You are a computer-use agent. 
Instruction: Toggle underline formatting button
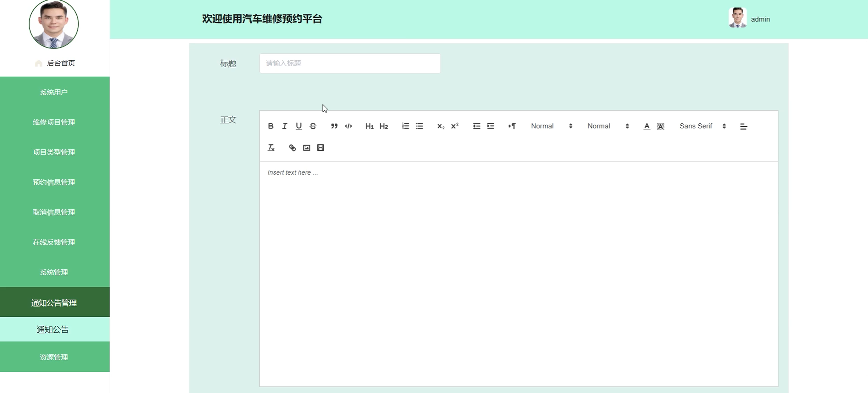coord(299,126)
